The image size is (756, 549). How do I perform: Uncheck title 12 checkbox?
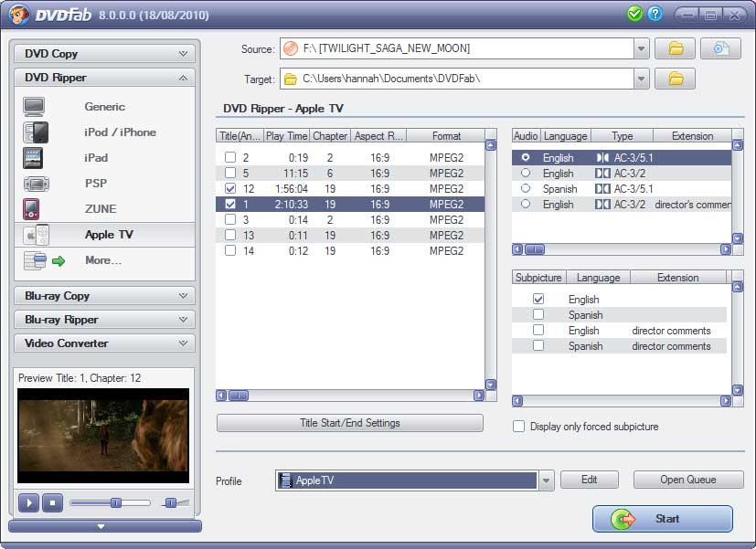pos(230,188)
